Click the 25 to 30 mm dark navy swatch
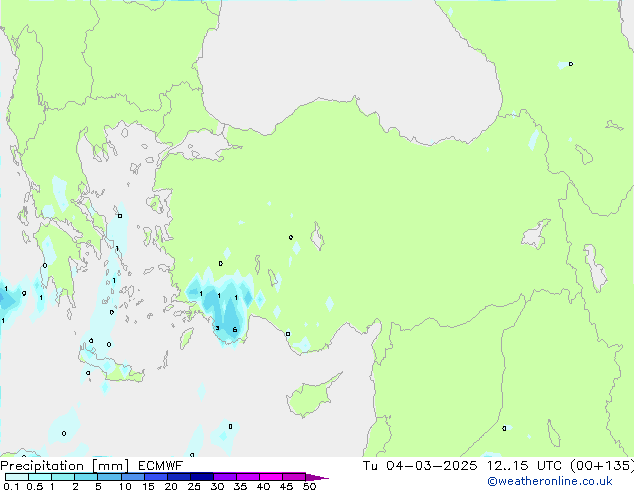Viewport: 634px width, 490px height. [x=202, y=477]
